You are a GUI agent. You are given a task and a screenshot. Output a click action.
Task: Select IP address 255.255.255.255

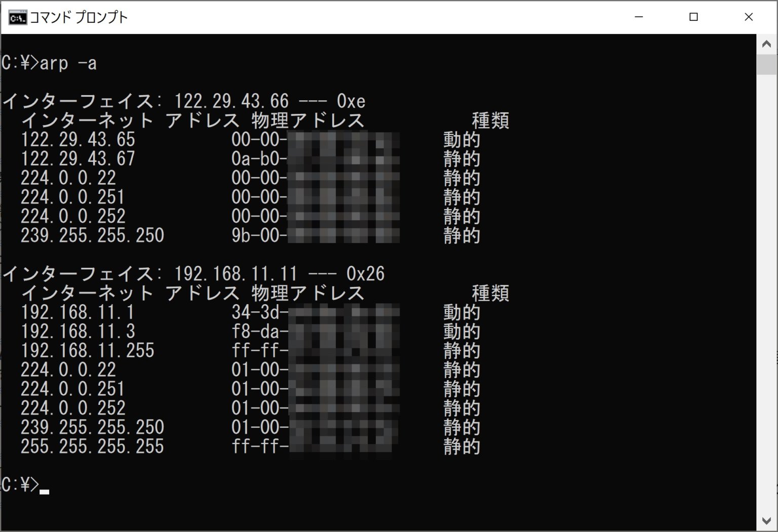coord(92,446)
